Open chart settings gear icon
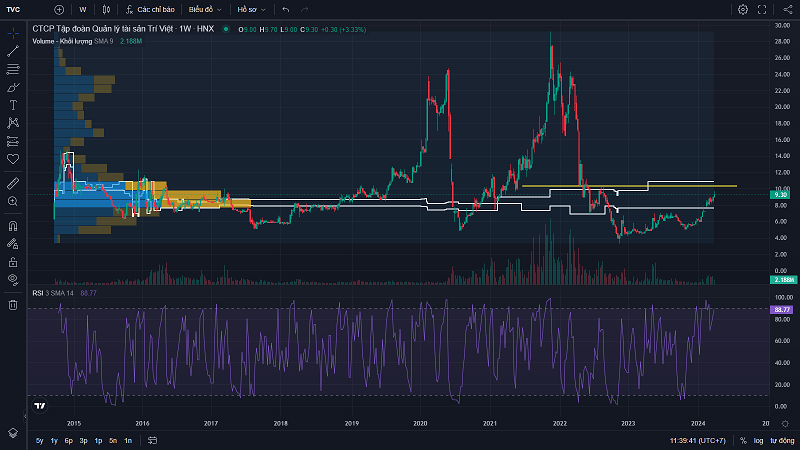800x450 pixels. point(743,9)
